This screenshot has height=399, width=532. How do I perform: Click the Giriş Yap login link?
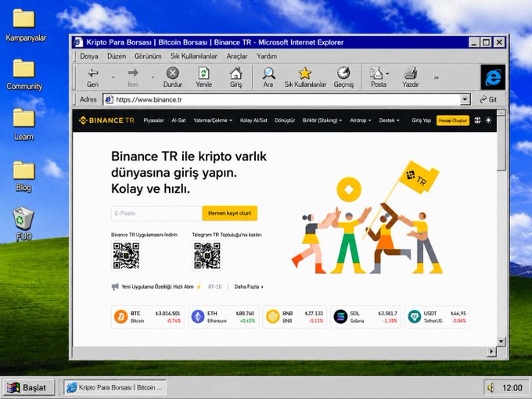point(422,120)
